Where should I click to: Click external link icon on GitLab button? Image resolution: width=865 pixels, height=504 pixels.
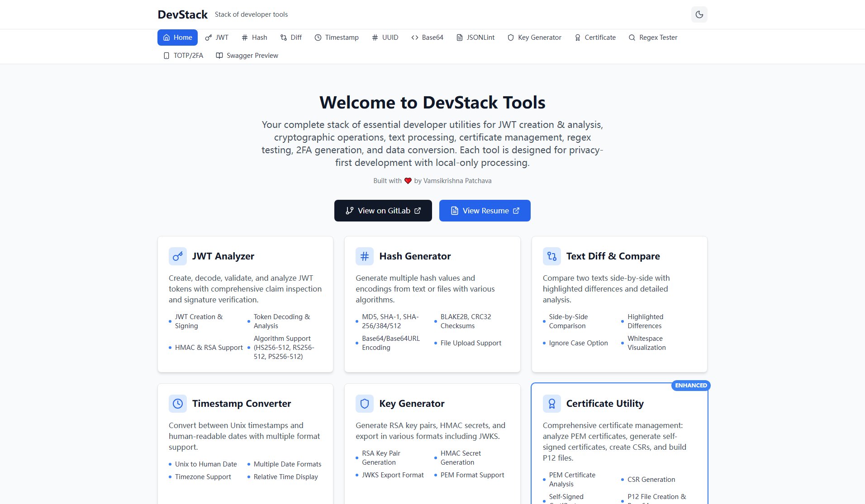[418, 211]
